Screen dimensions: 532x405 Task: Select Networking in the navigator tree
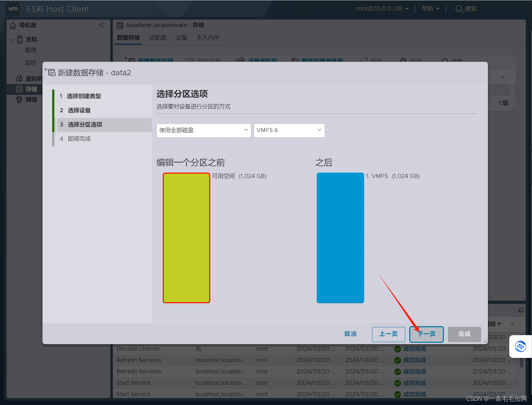[31, 100]
